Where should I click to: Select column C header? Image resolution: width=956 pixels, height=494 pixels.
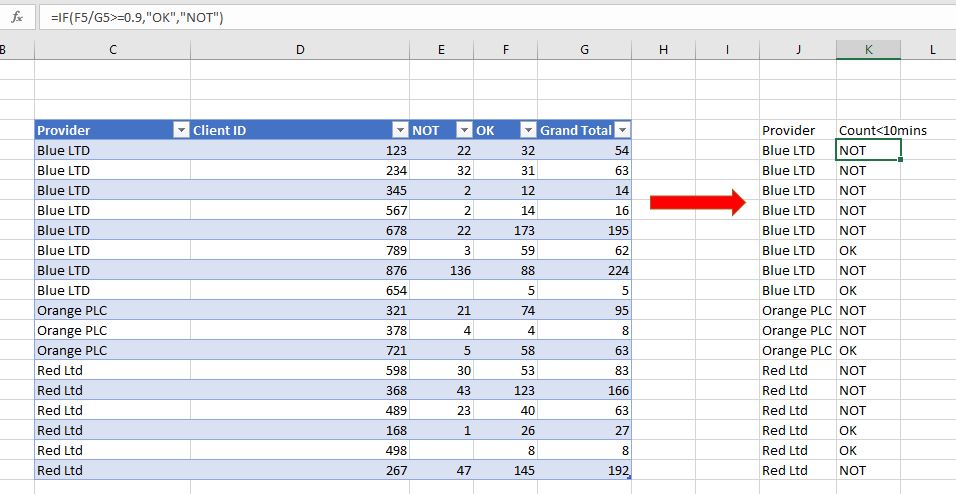[113, 50]
